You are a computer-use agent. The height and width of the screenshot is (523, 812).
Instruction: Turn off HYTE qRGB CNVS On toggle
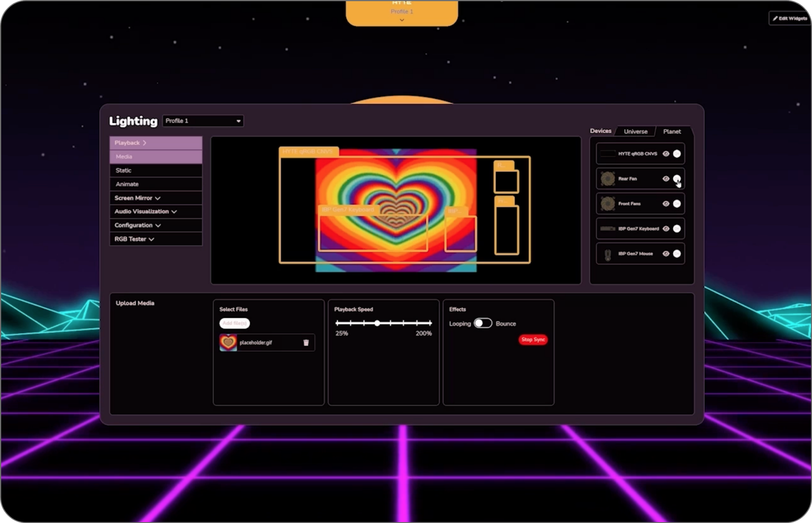[676, 154]
